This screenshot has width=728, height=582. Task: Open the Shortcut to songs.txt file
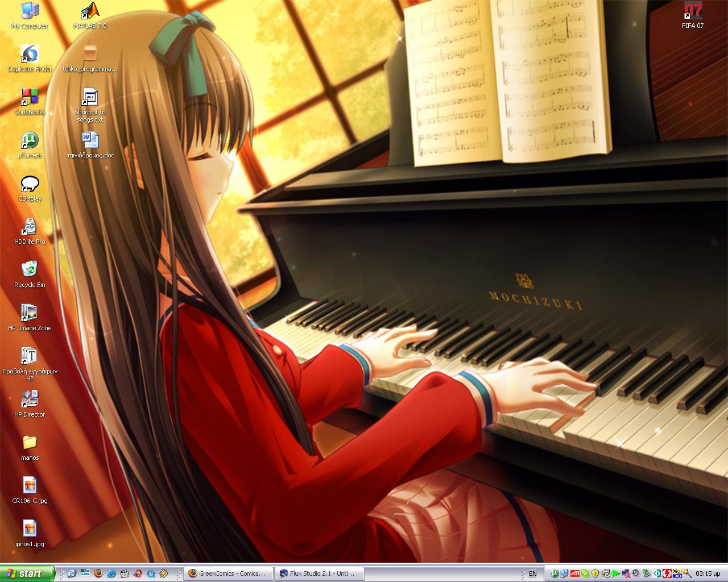click(x=90, y=105)
